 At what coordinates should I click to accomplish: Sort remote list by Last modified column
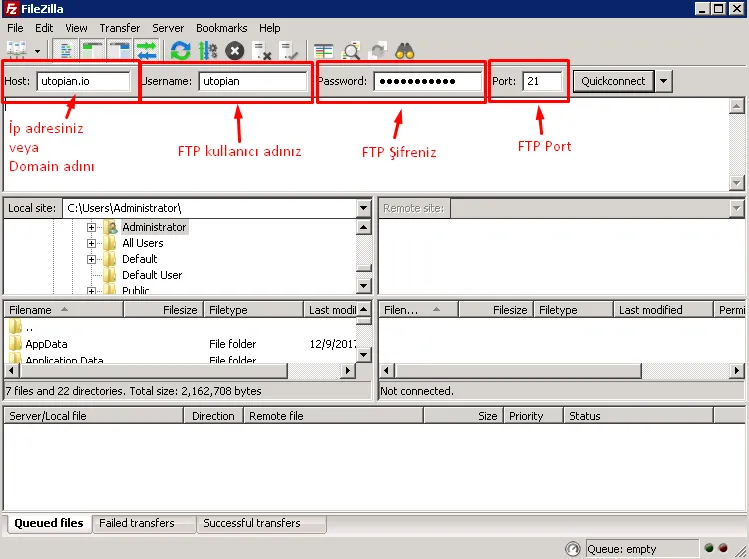click(663, 310)
